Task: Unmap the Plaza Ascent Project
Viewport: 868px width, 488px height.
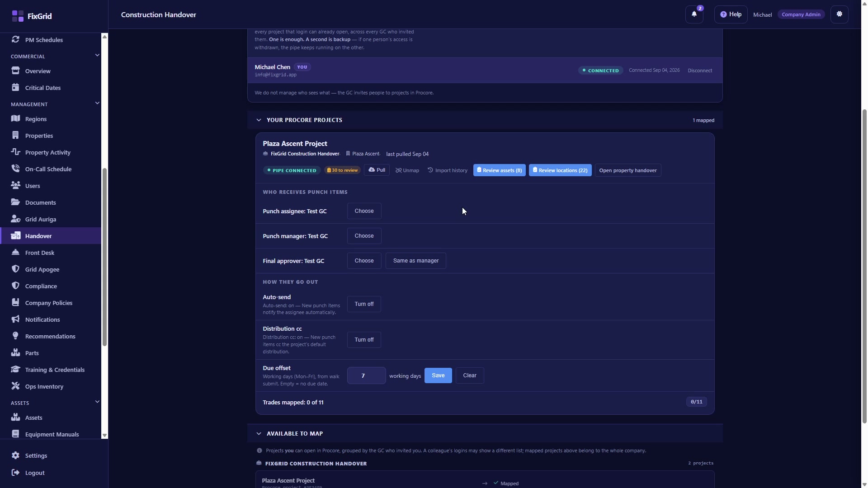Action: [407, 170]
